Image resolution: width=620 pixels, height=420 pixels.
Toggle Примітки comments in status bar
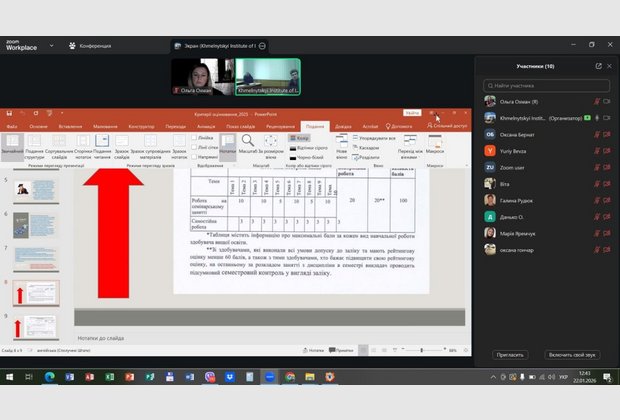pyautogui.click(x=341, y=350)
